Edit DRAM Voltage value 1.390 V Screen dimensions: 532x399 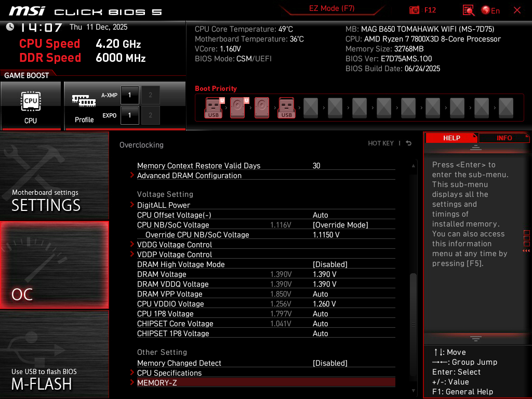point(324,274)
